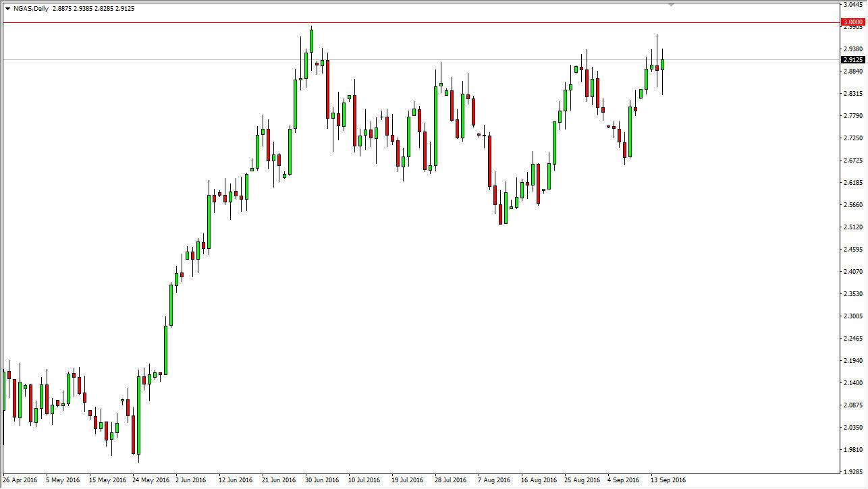Click the 21 Jun 2016 date label

pyautogui.click(x=279, y=481)
